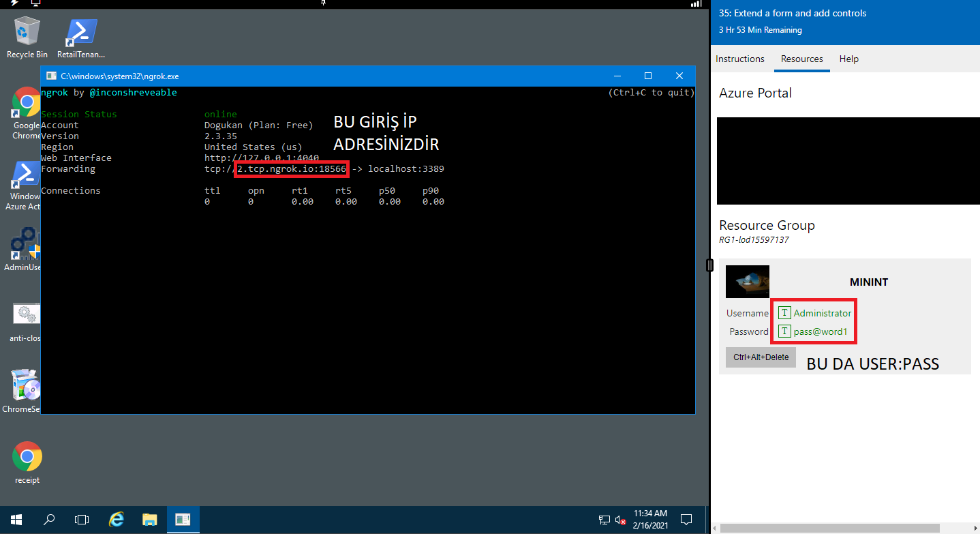Click the 'p90' column header
The width and height of the screenshot is (980, 534).
tap(431, 190)
